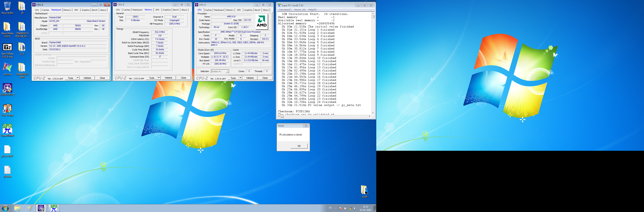
Task: Click the network tray icon
Action: coord(350,208)
